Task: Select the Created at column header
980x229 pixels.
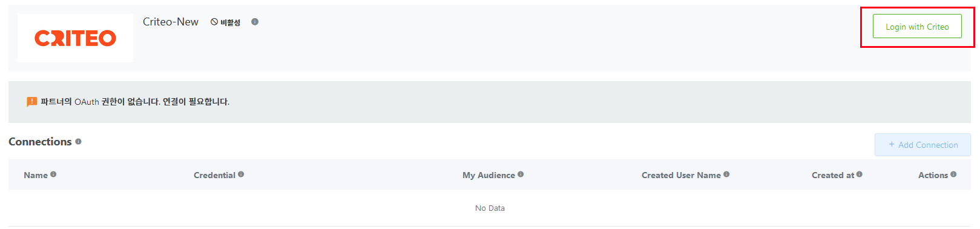Action: coord(833,175)
